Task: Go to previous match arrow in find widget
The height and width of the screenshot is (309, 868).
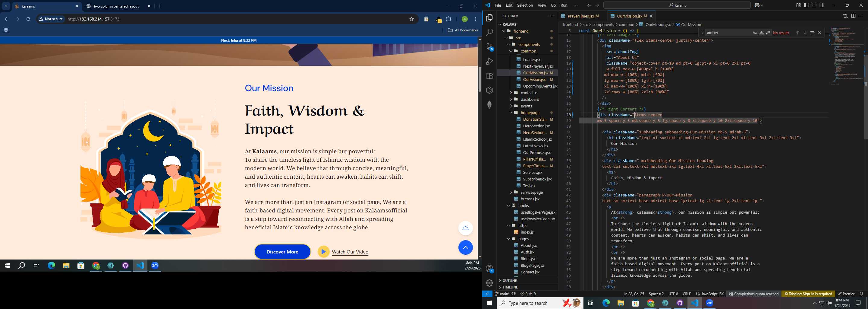Action: 797,33
